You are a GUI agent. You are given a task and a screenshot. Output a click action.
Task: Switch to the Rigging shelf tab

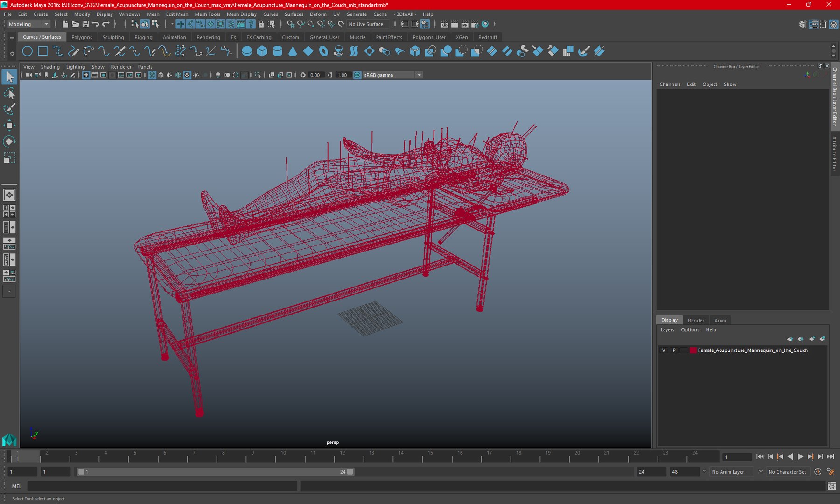(x=143, y=37)
